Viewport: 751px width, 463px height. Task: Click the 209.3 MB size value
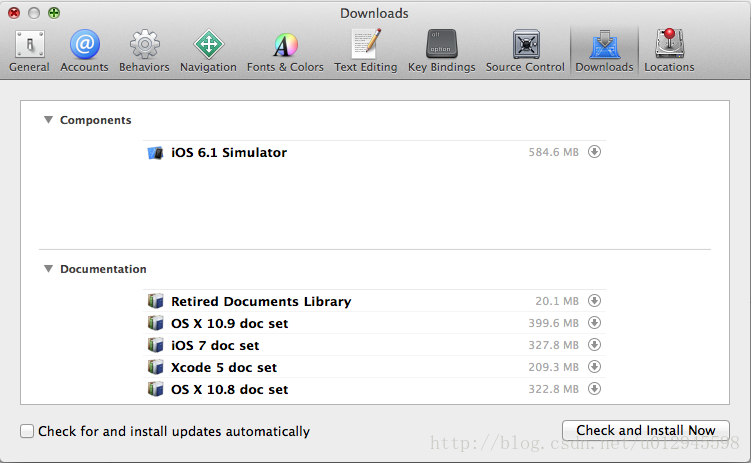pos(553,367)
